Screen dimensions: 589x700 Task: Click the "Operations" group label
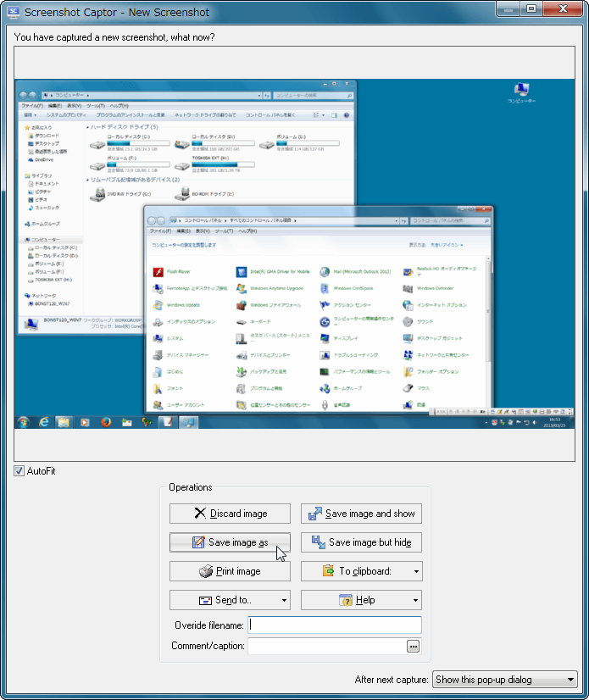click(190, 487)
